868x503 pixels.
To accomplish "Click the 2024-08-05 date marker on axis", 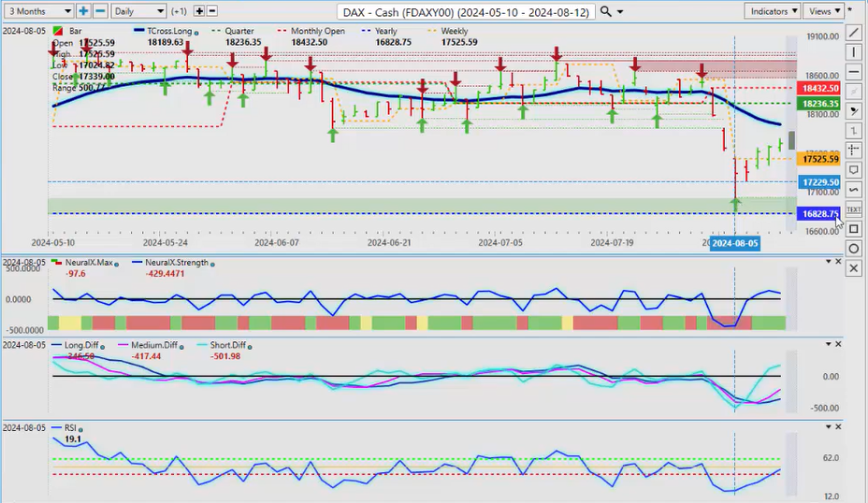I will (x=734, y=243).
